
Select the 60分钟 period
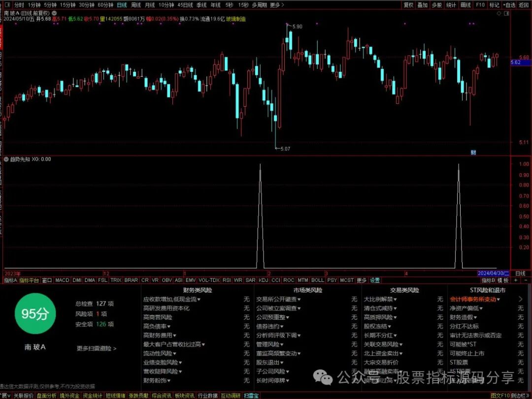[105, 5]
